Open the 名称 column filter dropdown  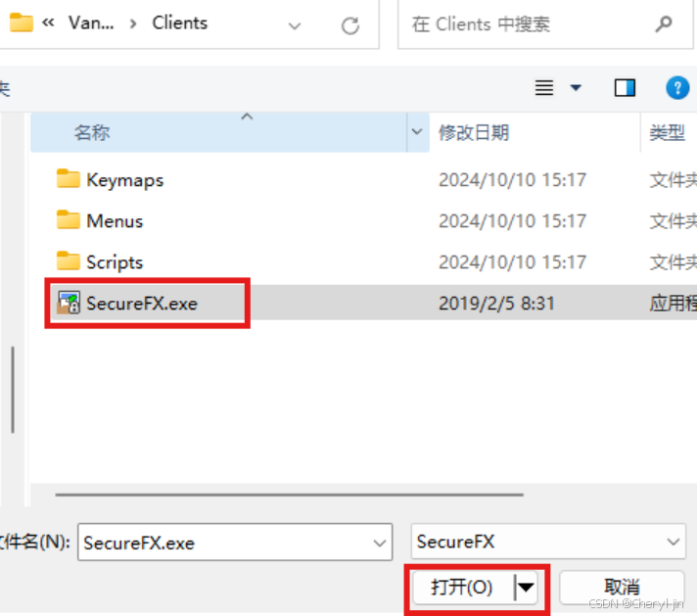click(x=417, y=131)
